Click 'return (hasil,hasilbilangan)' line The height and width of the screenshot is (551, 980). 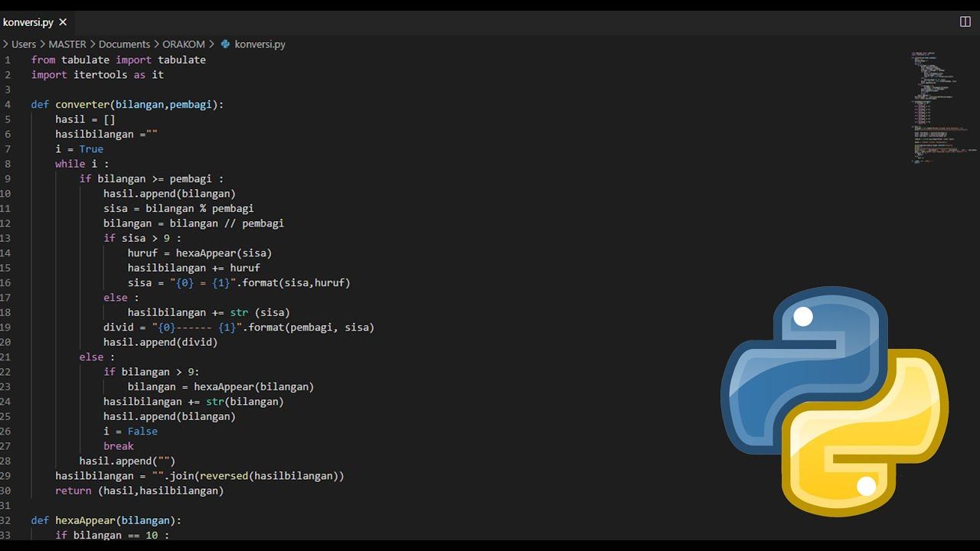139,491
